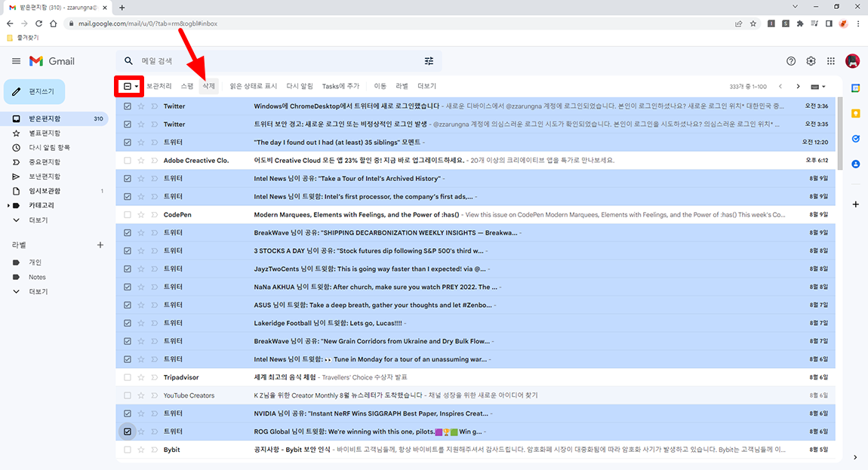Click the browser address bar URL
The height and width of the screenshot is (470, 868).
pos(148,24)
